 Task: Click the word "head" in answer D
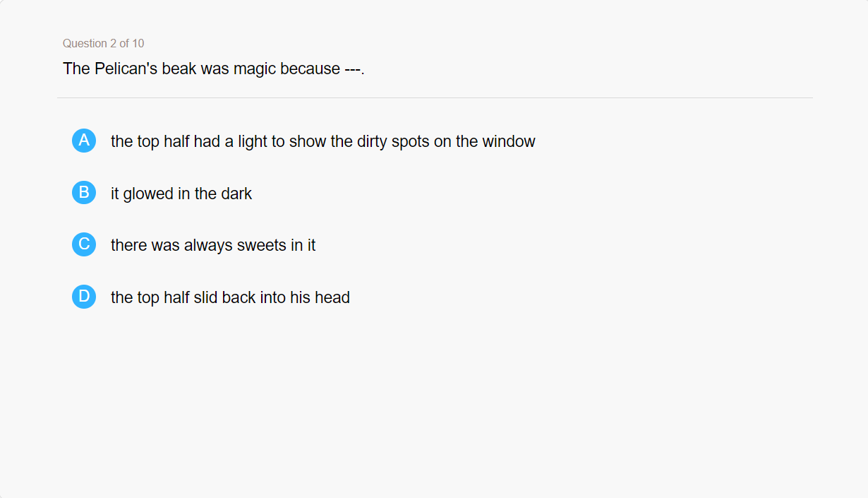[332, 297]
